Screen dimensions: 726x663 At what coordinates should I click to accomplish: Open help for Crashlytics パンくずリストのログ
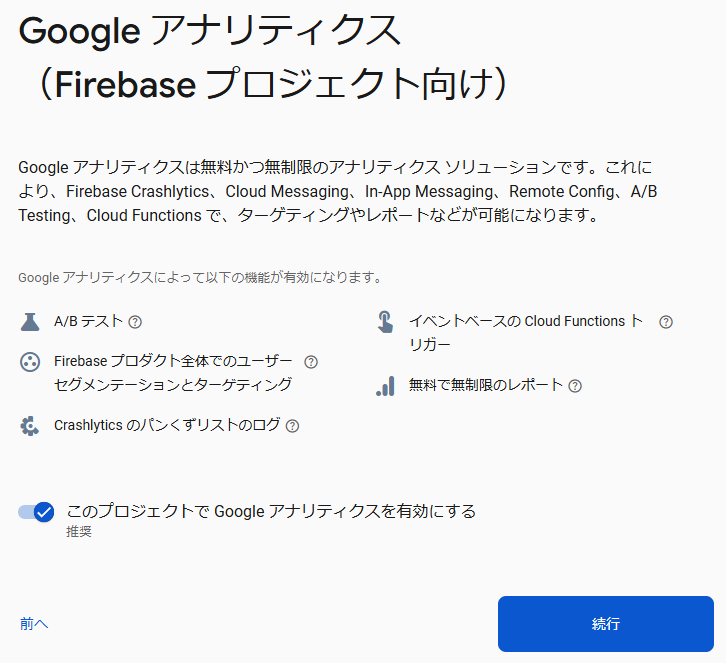click(x=292, y=426)
